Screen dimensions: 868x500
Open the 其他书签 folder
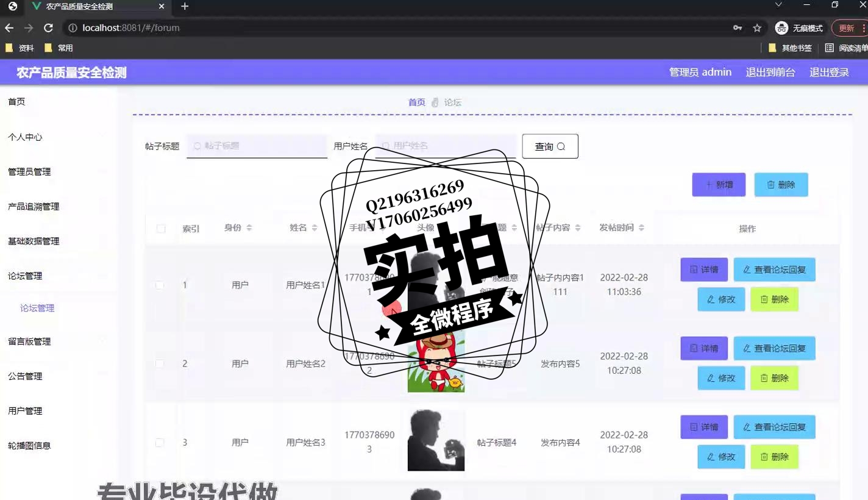[x=790, y=48]
